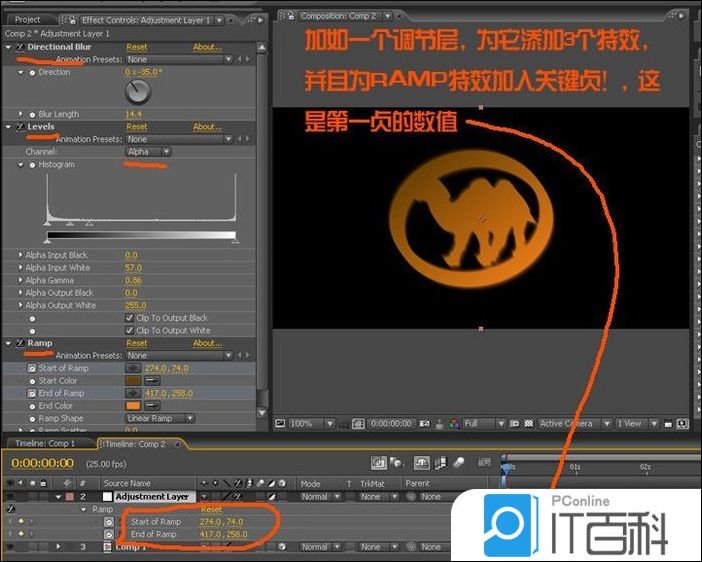Open the resolution dropdown showing Full
The height and width of the screenshot is (562, 702).
pos(484,423)
